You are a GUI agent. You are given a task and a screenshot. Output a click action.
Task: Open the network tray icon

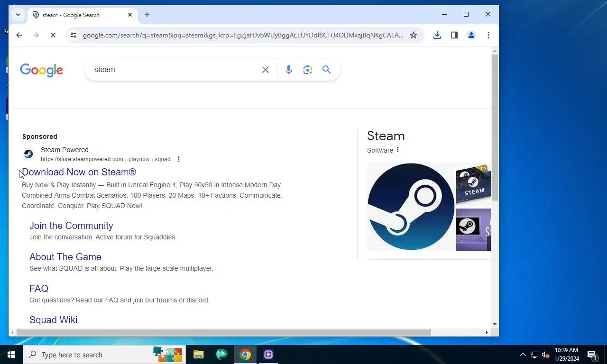click(x=534, y=355)
